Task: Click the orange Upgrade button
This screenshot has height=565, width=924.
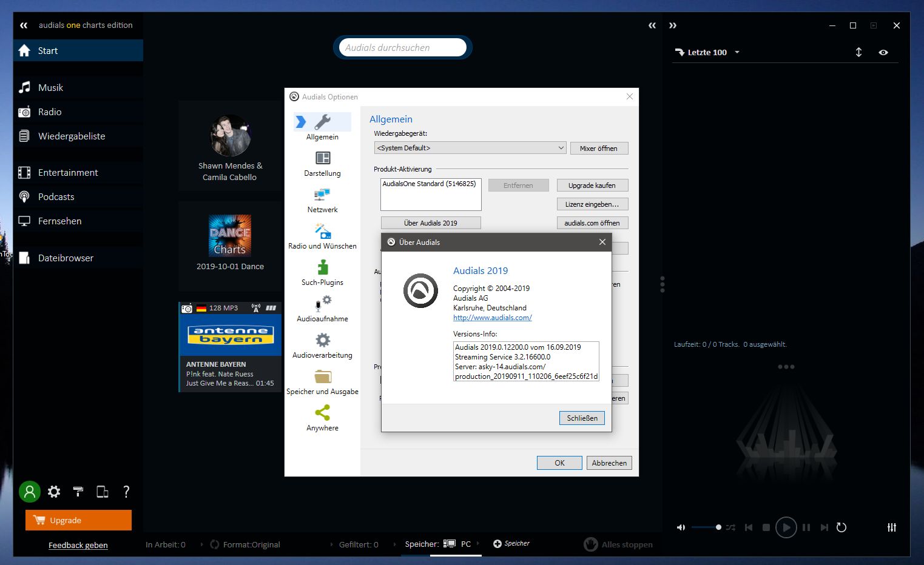Action: coord(78,520)
